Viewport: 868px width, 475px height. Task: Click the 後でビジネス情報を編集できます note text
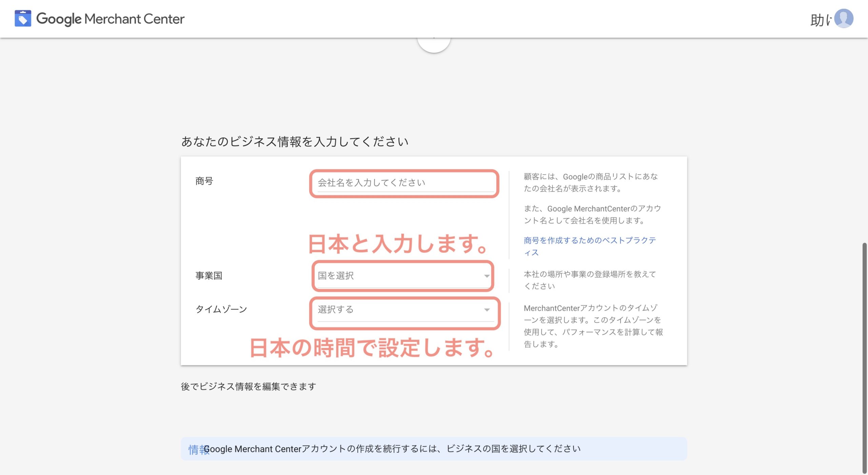(248, 386)
